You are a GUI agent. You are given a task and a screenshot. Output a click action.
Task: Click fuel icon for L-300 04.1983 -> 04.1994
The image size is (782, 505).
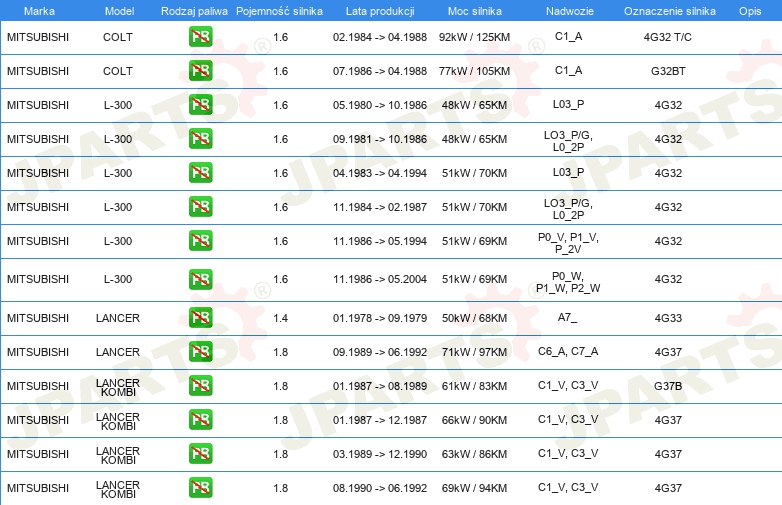[x=200, y=172]
